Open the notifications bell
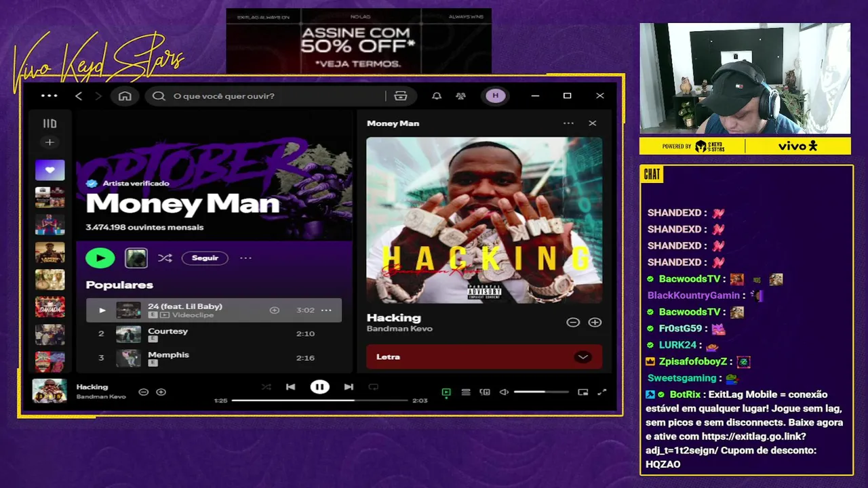 click(x=437, y=96)
